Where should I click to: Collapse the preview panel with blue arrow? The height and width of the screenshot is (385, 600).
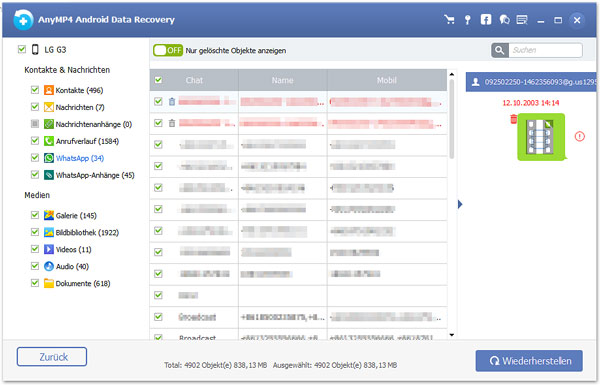point(460,204)
